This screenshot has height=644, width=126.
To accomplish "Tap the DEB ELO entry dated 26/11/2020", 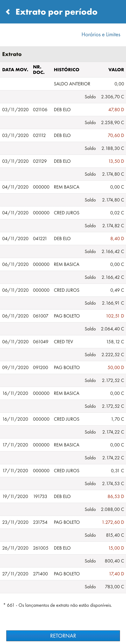I will [63, 548].
